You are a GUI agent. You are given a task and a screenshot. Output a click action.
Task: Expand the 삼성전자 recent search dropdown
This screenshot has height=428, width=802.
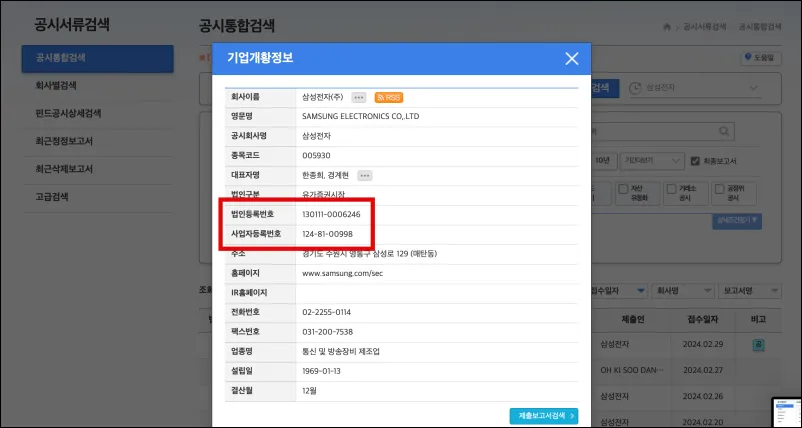753,88
